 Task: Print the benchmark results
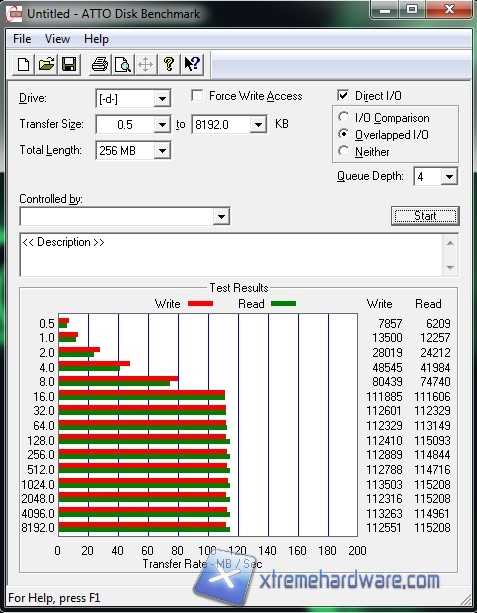[100, 64]
